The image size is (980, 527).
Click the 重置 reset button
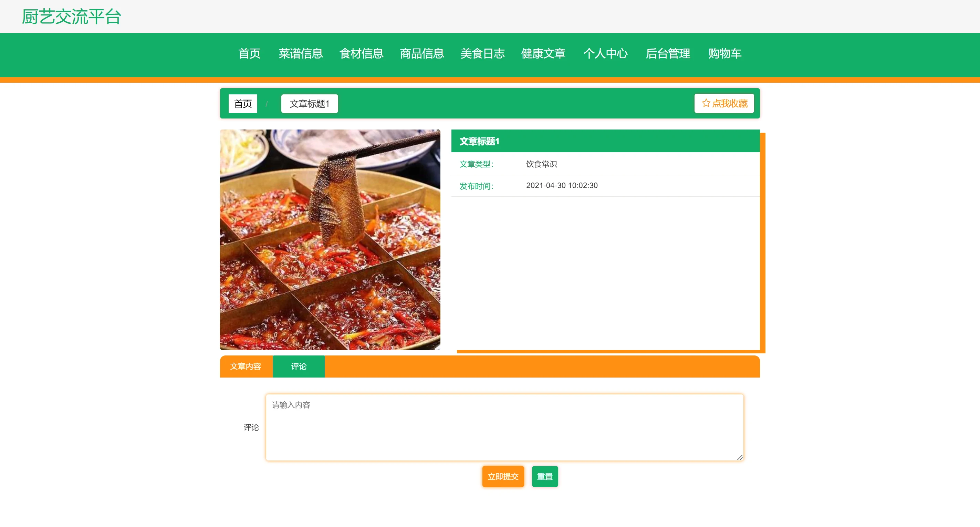(544, 476)
